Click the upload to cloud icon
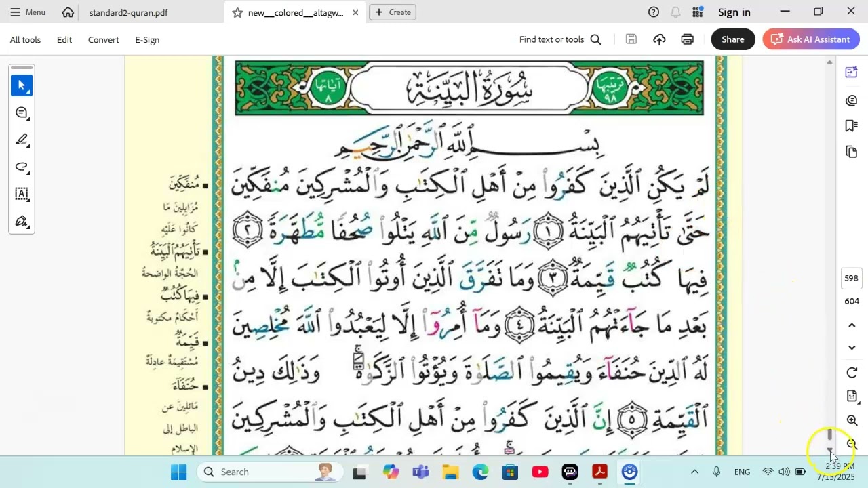This screenshot has width=868, height=488. point(659,39)
